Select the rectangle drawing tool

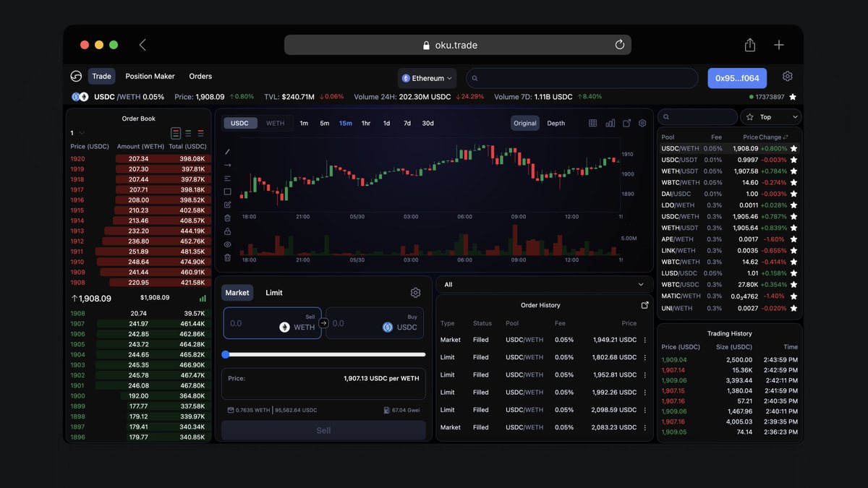228,192
